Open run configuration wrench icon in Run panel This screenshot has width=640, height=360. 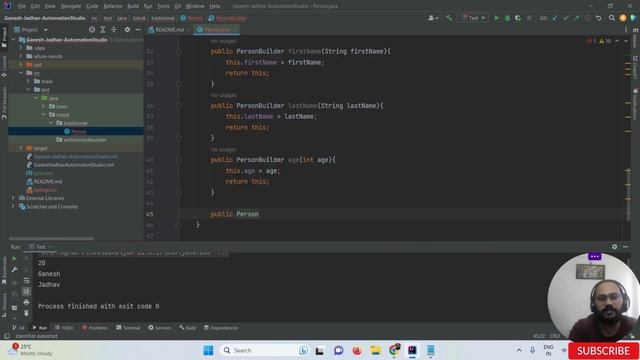(14, 269)
